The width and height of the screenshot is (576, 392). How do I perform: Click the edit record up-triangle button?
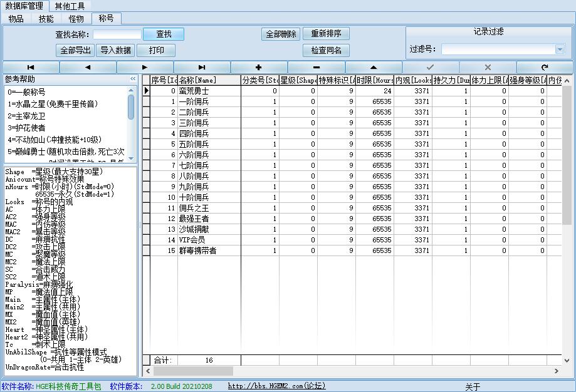click(x=374, y=67)
